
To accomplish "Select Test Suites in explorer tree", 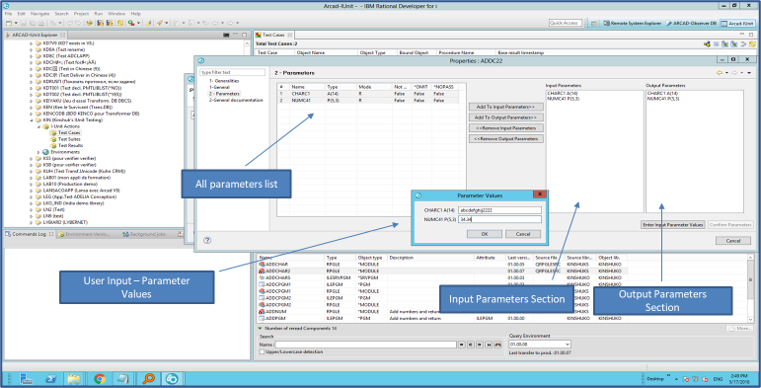I will coord(70,138).
